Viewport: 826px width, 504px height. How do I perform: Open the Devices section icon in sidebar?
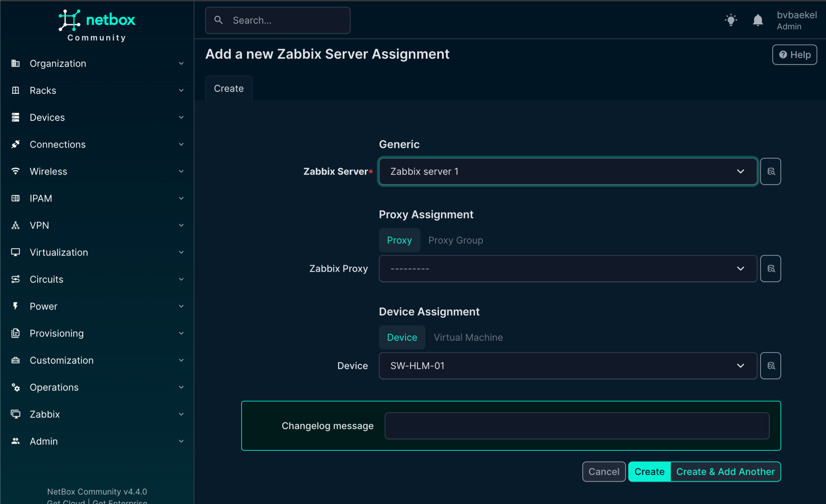pos(15,117)
